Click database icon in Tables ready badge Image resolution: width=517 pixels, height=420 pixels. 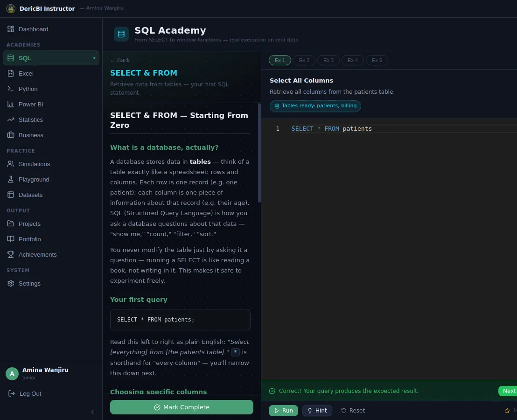pos(277,106)
